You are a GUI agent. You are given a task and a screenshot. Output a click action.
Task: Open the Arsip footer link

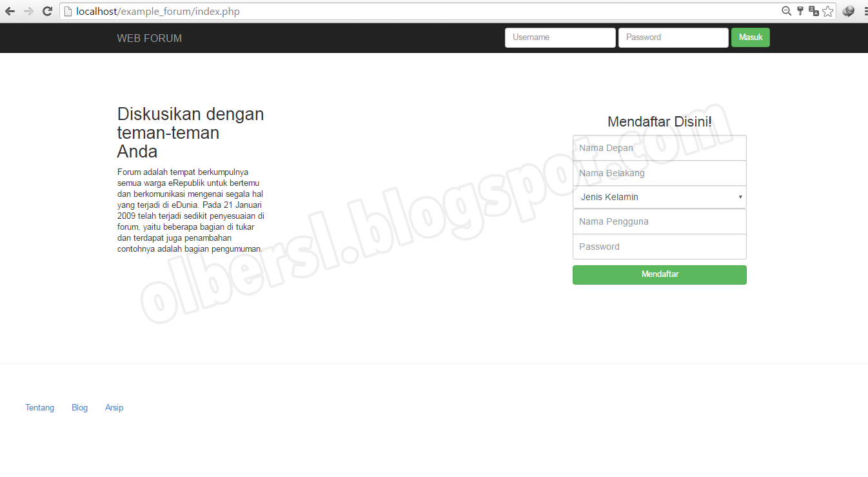point(113,407)
